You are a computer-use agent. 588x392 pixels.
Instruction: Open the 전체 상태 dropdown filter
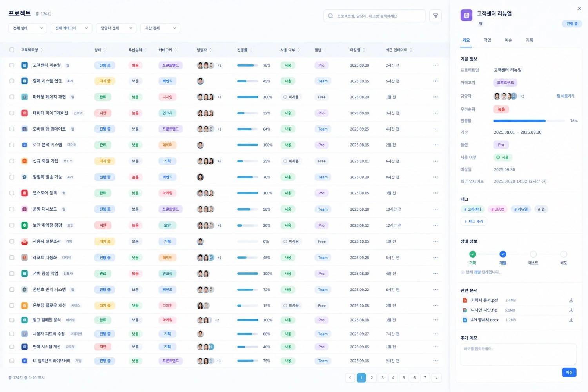click(27, 28)
